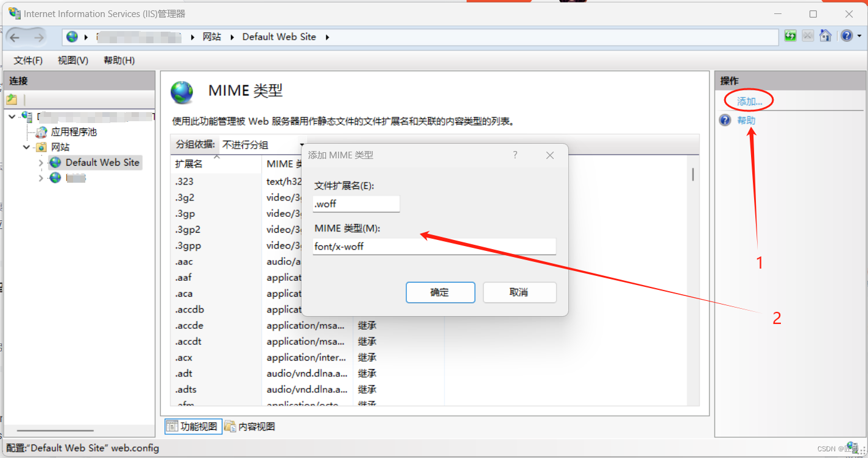Click the Stop icon in address bar
The width and height of the screenshot is (868, 458).
coord(808,36)
